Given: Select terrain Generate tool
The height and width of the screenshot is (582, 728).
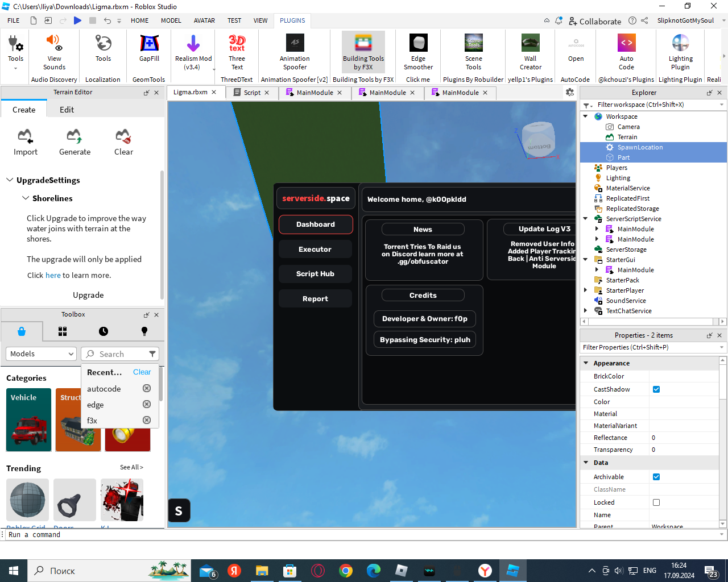Looking at the screenshot, I should pyautogui.click(x=75, y=142).
